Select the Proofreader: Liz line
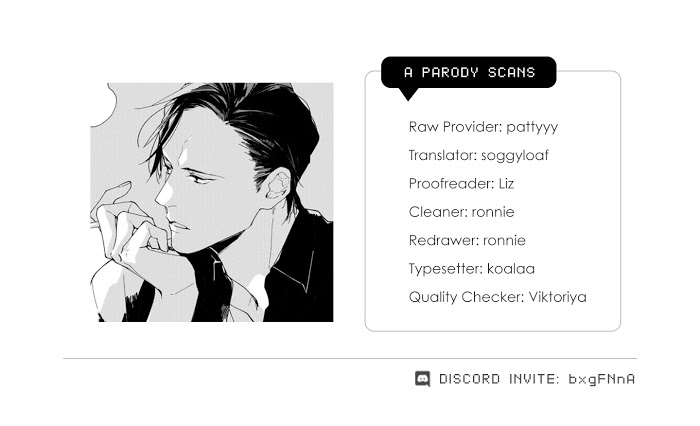This screenshot has width=700, height=426. 461,184
